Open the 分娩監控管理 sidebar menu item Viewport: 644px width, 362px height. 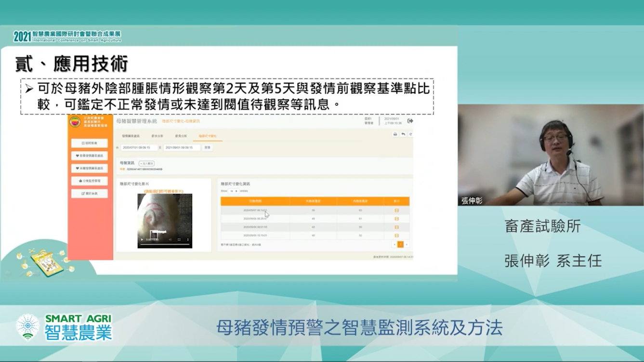[90, 181]
